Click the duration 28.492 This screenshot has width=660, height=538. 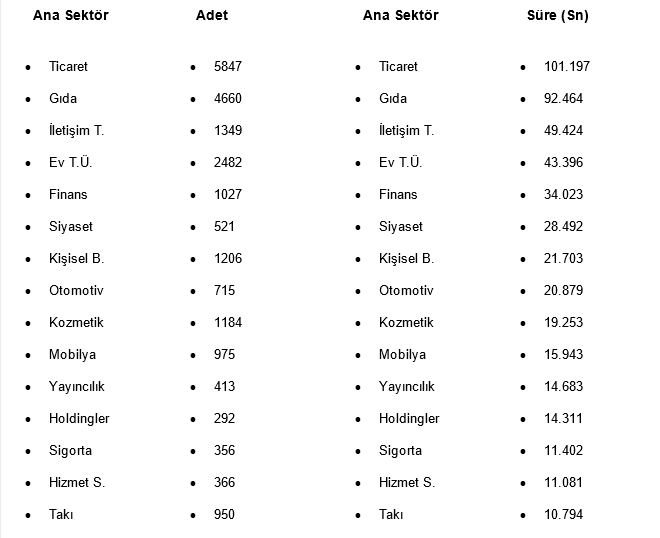tap(564, 226)
